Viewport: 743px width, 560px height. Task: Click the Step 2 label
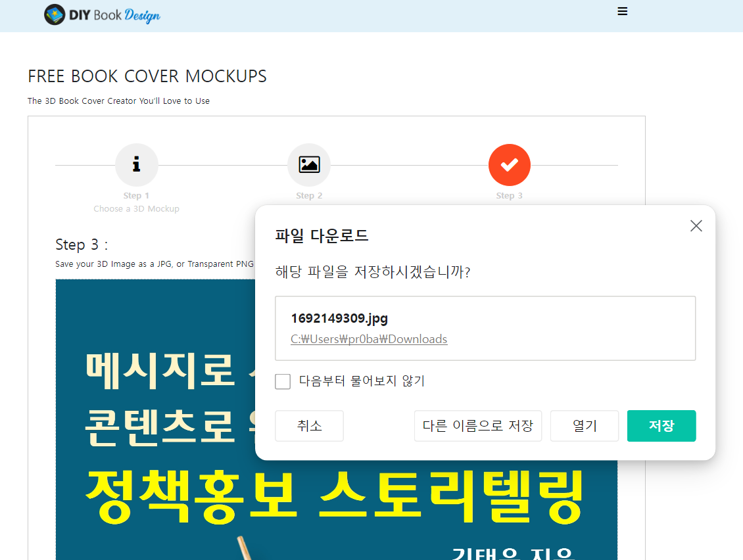pyautogui.click(x=309, y=195)
